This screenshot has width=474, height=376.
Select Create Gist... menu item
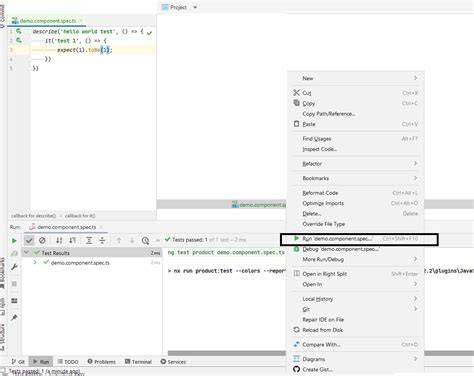pos(355,369)
